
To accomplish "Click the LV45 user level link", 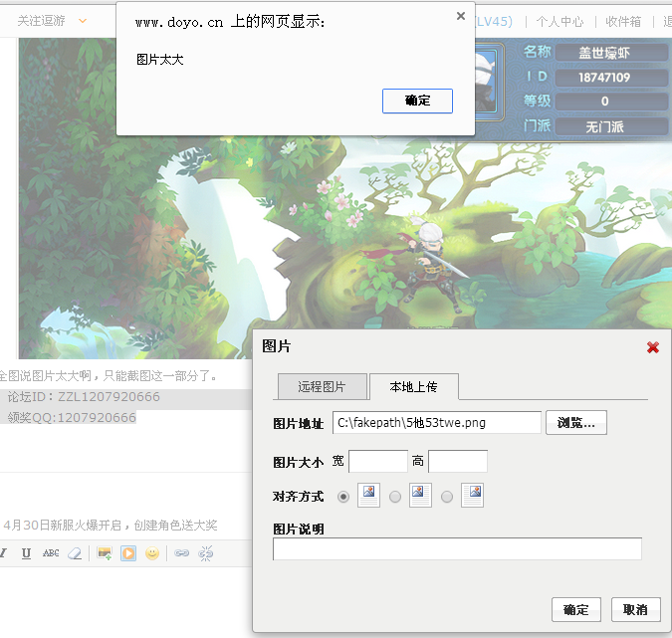I will 494,22.
